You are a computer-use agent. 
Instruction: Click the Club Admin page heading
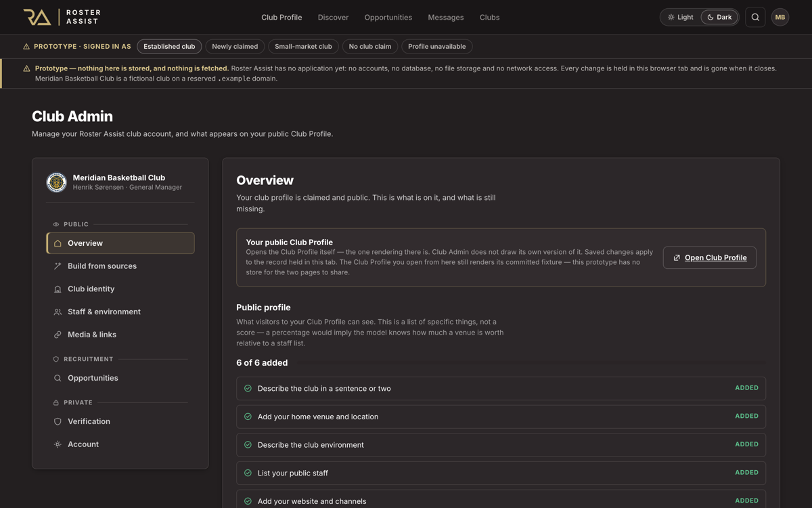pos(72,117)
